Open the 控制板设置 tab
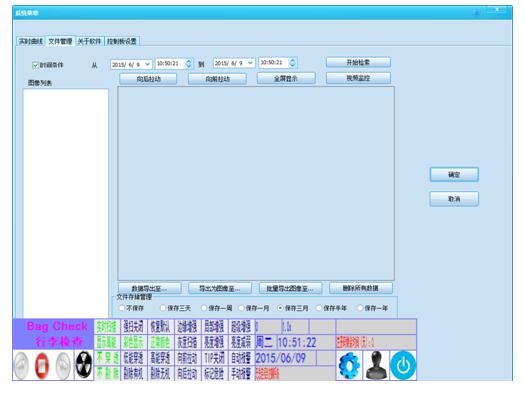 pyautogui.click(x=122, y=41)
